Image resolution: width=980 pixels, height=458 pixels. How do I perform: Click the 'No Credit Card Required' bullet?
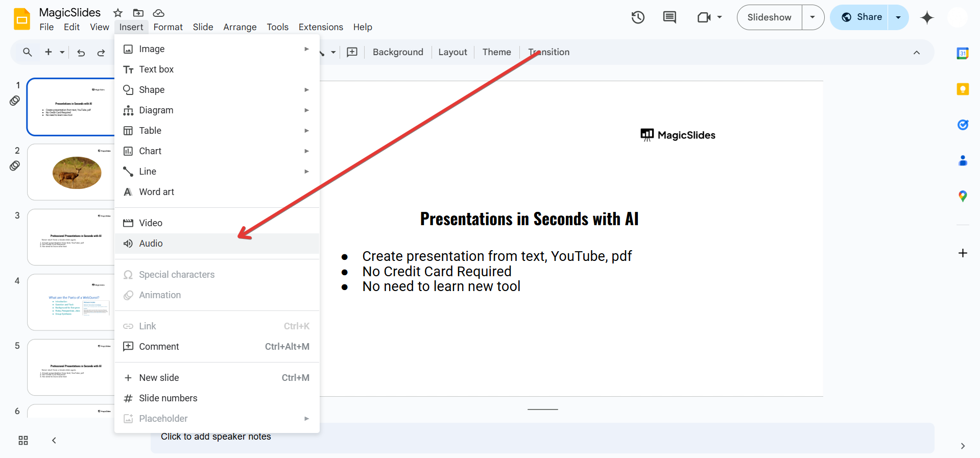click(x=437, y=272)
